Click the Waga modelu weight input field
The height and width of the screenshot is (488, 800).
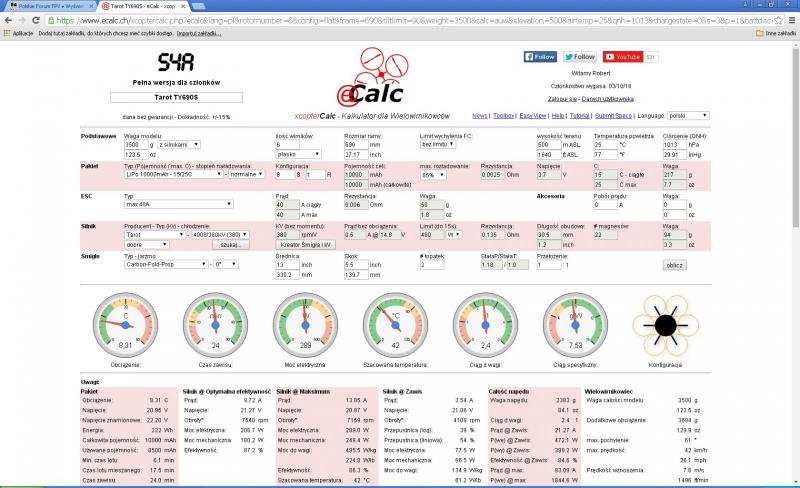[x=136, y=144]
